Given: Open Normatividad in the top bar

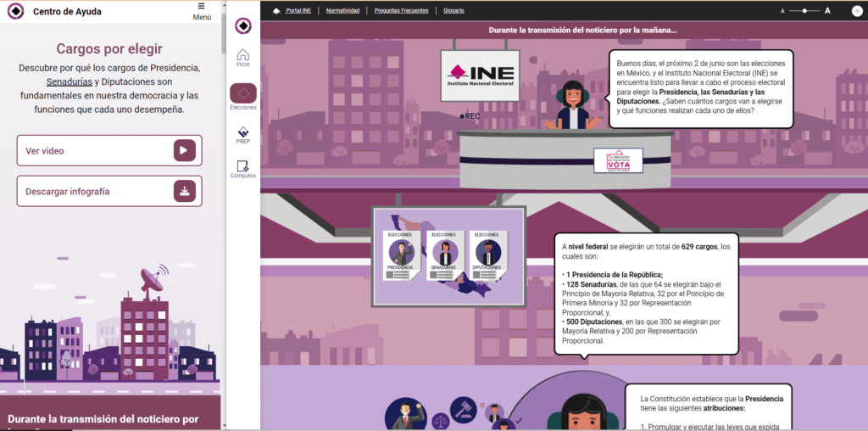Looking at the screenshot, I should 342,11.
